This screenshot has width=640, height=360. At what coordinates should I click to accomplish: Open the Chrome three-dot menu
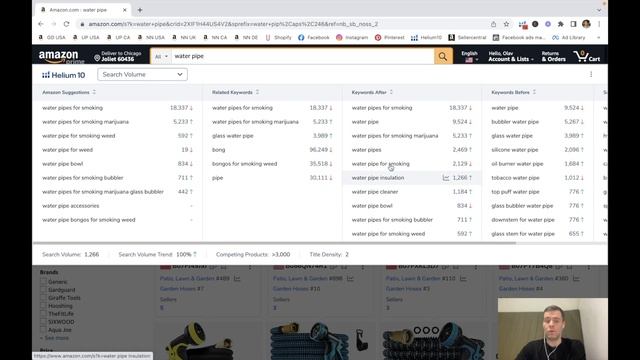point(599,24)
